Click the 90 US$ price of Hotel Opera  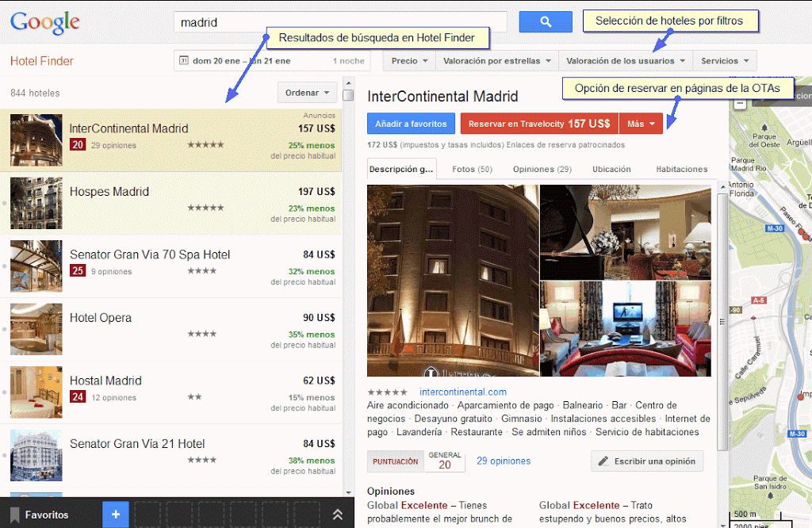(x=319, y=318)
